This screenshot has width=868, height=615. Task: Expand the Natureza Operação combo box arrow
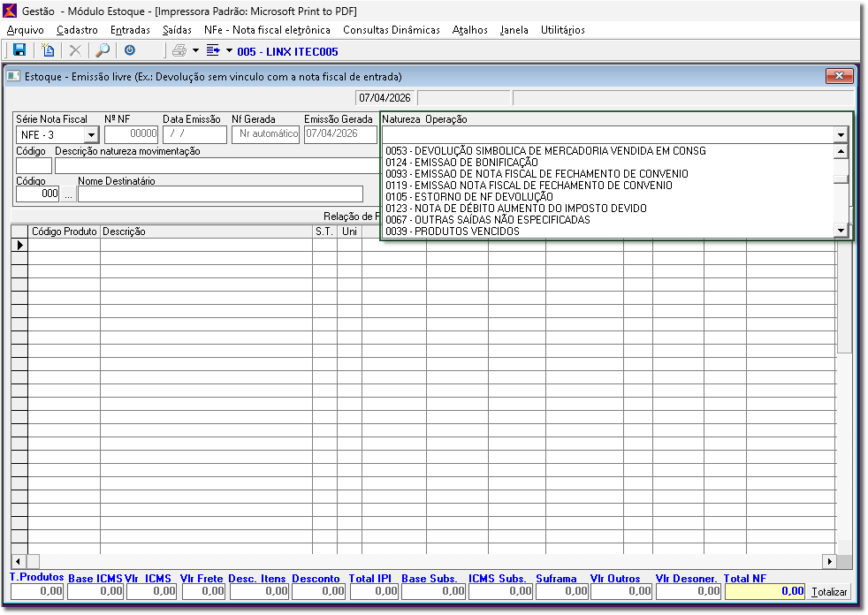pyautogui.click(x=841, y=135)
